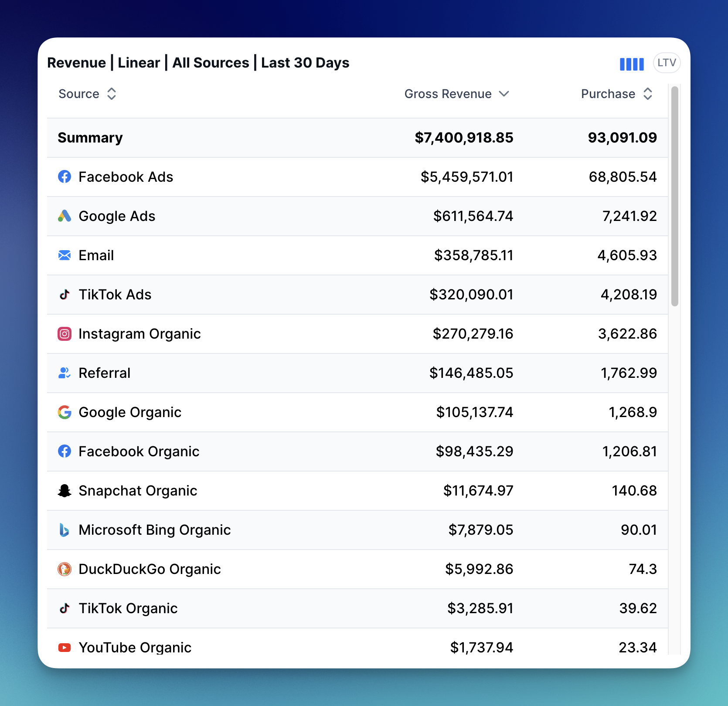Screen dimensions: 728x706
Task: Click the TikTok Organic logo icon
Action: pos(65,608)
